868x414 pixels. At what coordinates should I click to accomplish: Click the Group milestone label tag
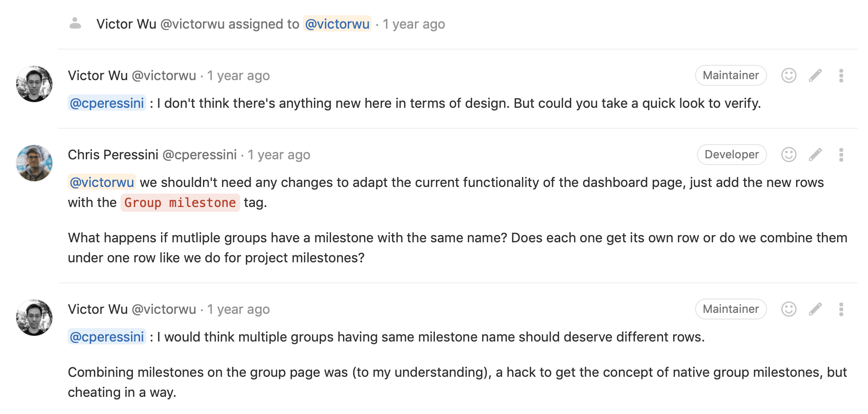click(x=180, y=203)
